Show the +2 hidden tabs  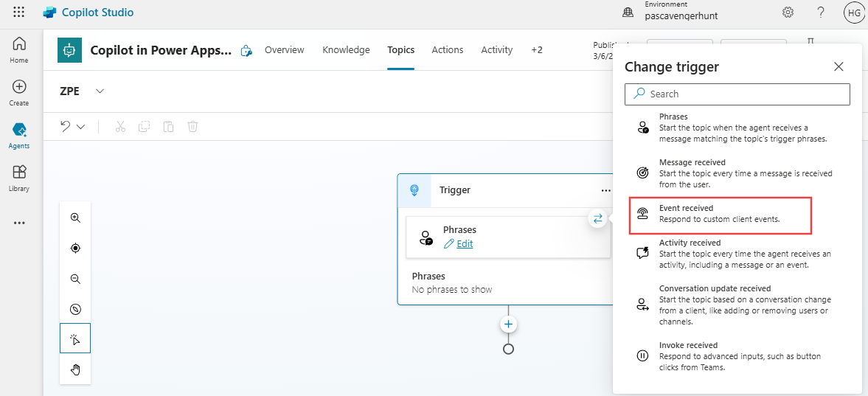pos(537,50)
